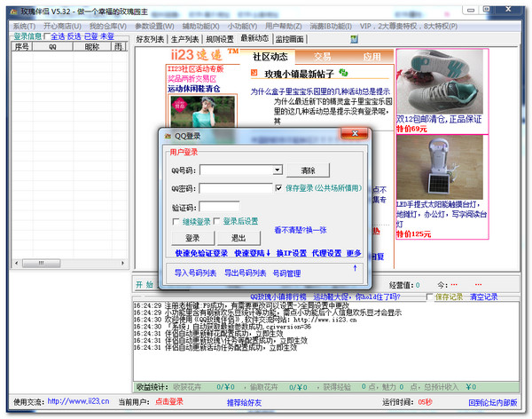The width and height of the screenshot is (532, 419).
Task: Toggle 保存登录 (公共场所慎用) checkbox
Action: (x=278, y=188)
